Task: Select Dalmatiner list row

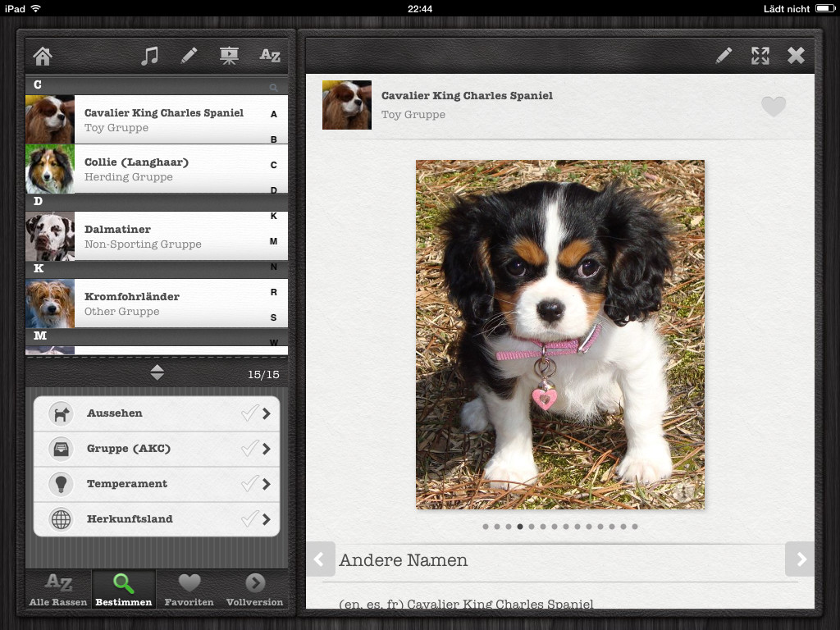Action: (157, 236)
